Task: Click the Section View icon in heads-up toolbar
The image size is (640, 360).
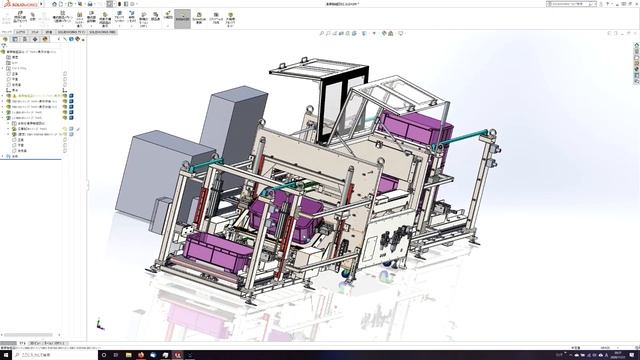Action: (x=341, y=33)
